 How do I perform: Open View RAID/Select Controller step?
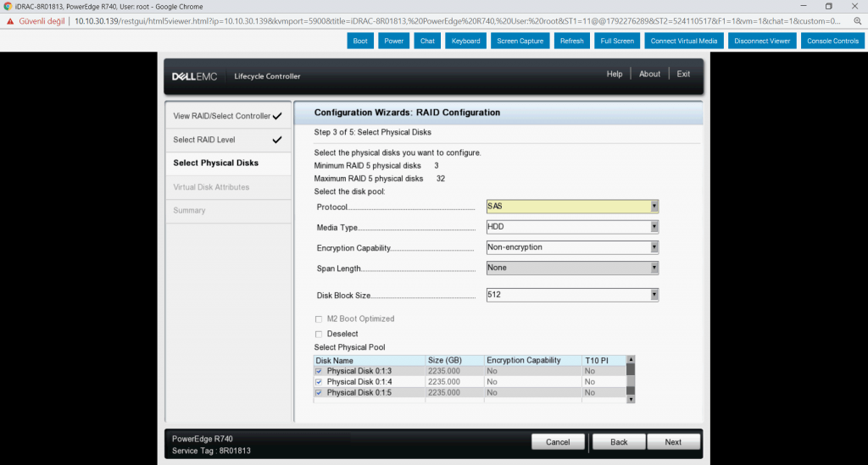click(x=222, y=116)
